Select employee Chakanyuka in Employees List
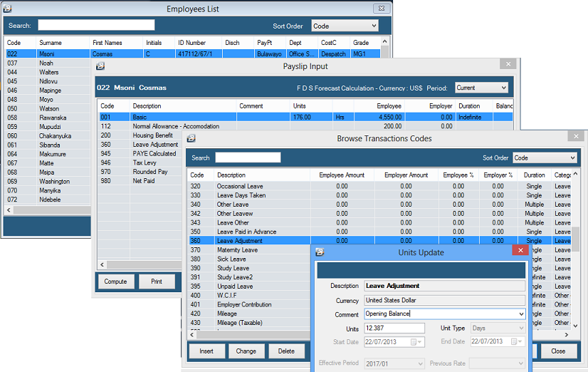588x372 pixels. pyautogui.click(x=48, y=135)
